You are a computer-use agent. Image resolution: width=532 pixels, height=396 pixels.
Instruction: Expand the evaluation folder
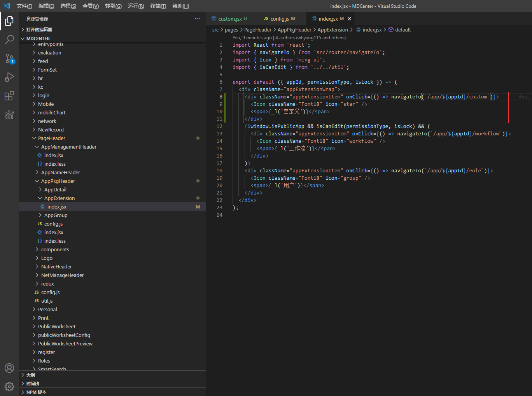[112, 53]
